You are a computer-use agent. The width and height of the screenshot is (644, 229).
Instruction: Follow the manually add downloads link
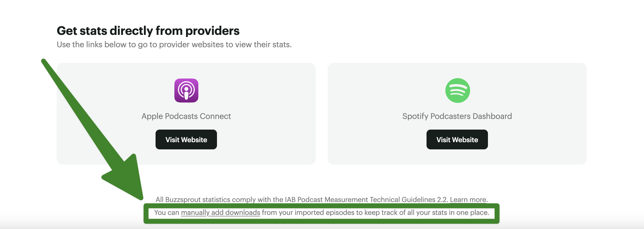(220, 212)
